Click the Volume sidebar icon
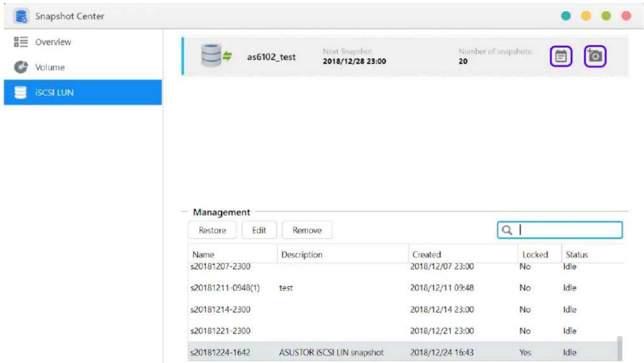The image size is (644, 363). tap(21, 67)
